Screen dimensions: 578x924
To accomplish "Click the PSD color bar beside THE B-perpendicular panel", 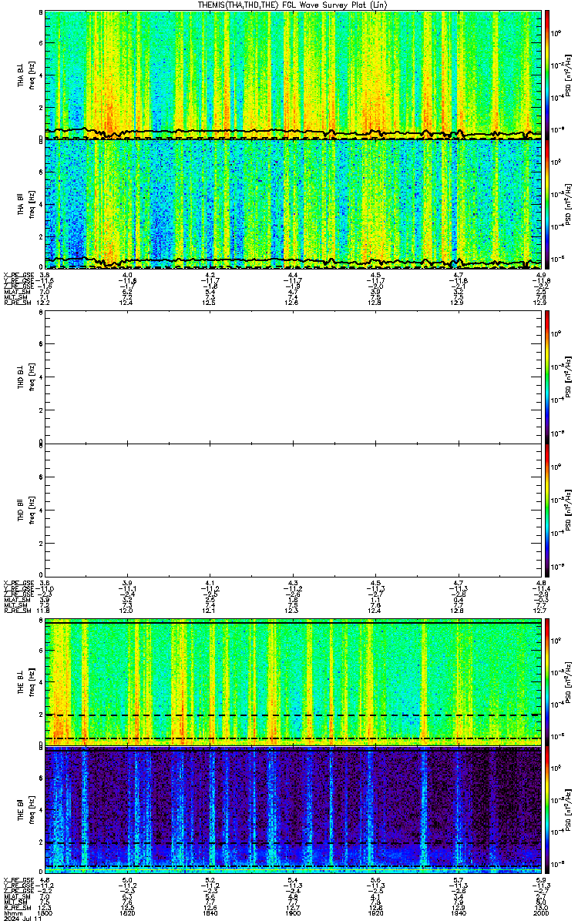I will click(547, 681).
